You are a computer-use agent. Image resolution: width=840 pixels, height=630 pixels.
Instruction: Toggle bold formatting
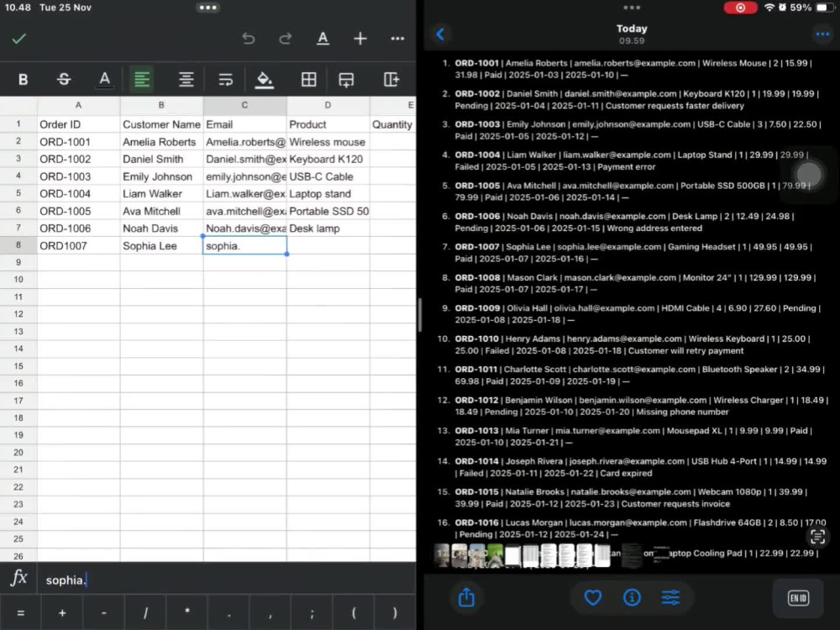coord(23,80)
